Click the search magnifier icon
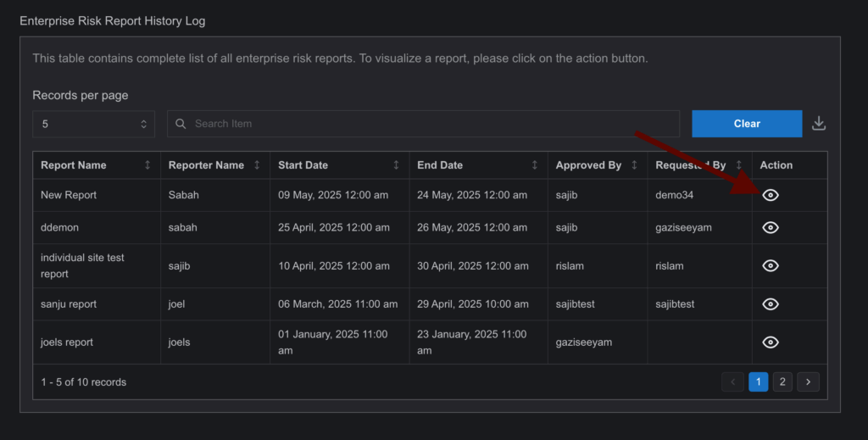Viewport: 868px width, 440px height. click(181, 124)
